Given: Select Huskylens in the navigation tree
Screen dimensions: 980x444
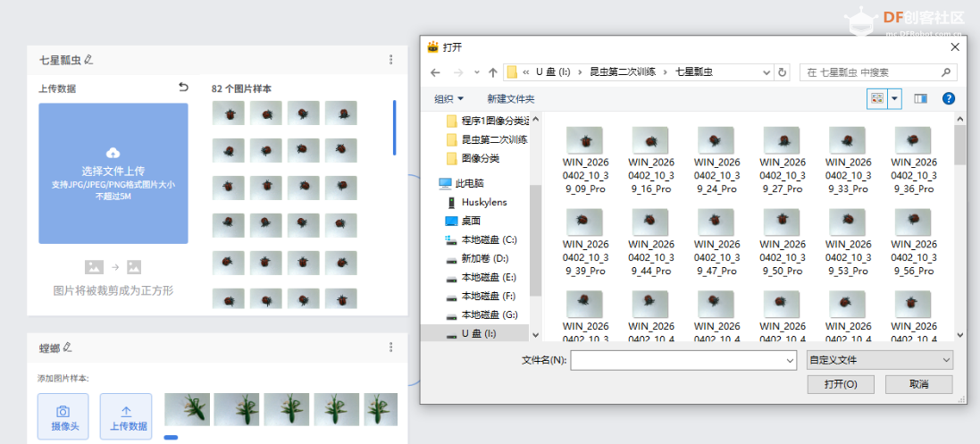Looking at the screenshot, I should (477, 202).
